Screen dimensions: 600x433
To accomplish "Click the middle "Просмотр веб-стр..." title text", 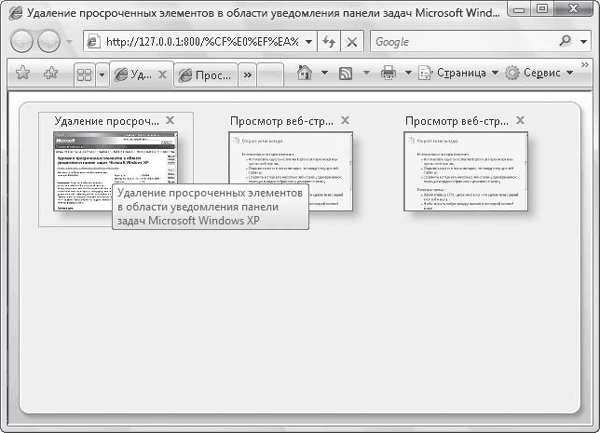I will point(282,121).
